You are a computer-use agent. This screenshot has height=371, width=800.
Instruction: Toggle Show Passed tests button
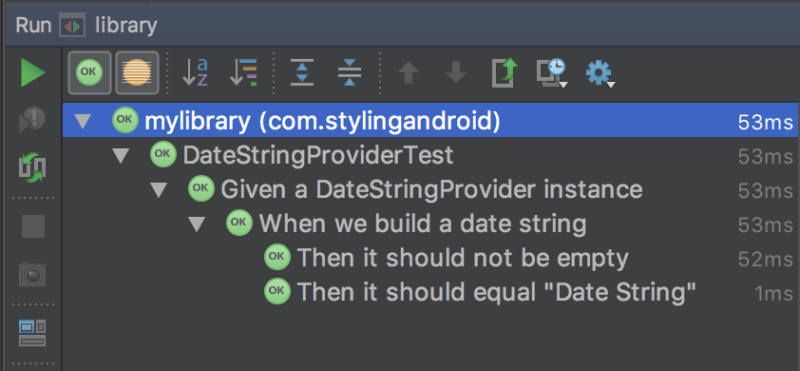pos(89,72)
